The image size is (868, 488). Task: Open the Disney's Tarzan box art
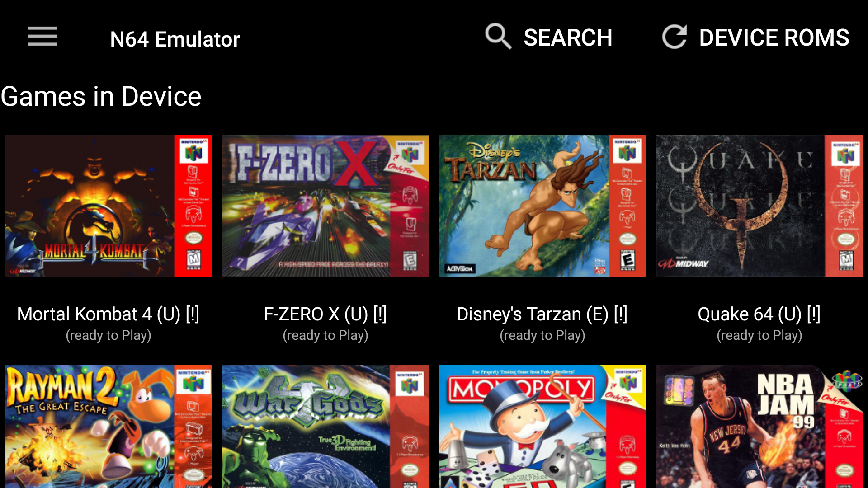click(542, 206)
